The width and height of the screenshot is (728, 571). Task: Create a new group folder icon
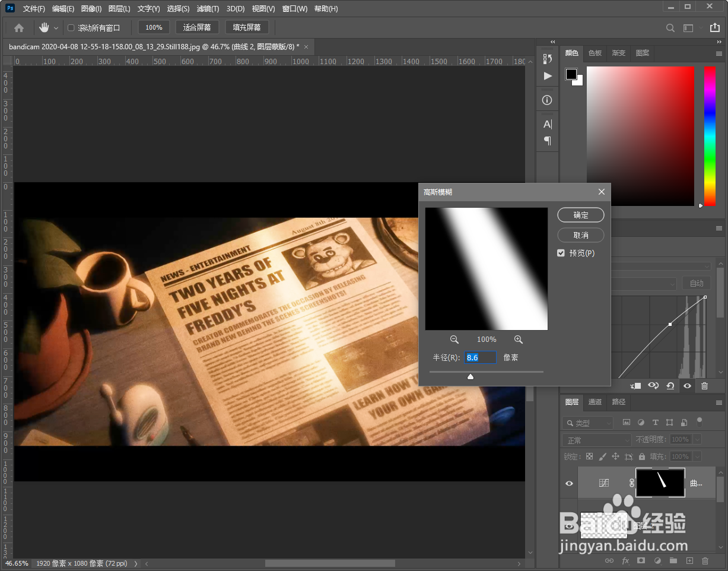pos(673,560)
